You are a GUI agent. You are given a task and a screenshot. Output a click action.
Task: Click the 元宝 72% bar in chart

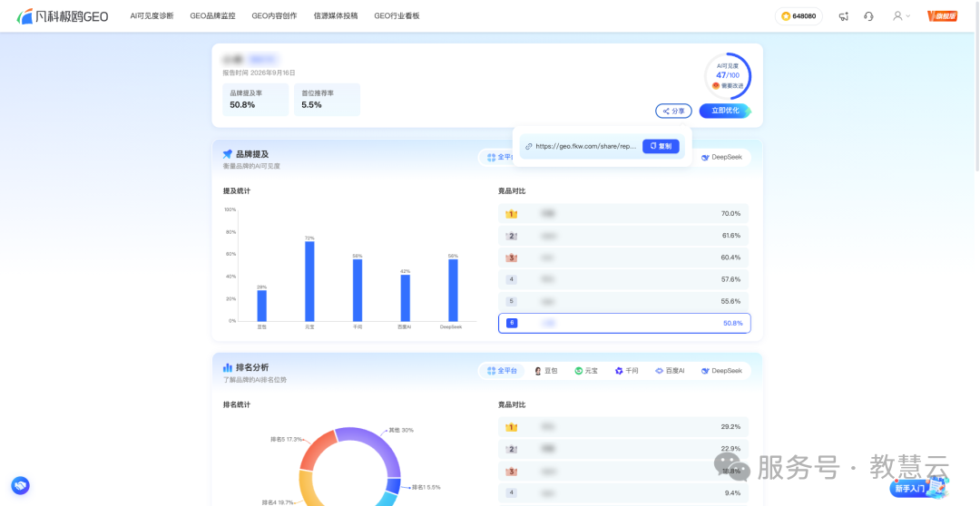coord(309,281)
